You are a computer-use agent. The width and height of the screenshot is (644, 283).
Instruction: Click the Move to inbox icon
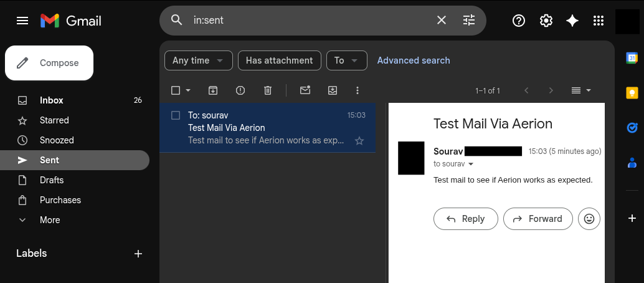(333, 90)
